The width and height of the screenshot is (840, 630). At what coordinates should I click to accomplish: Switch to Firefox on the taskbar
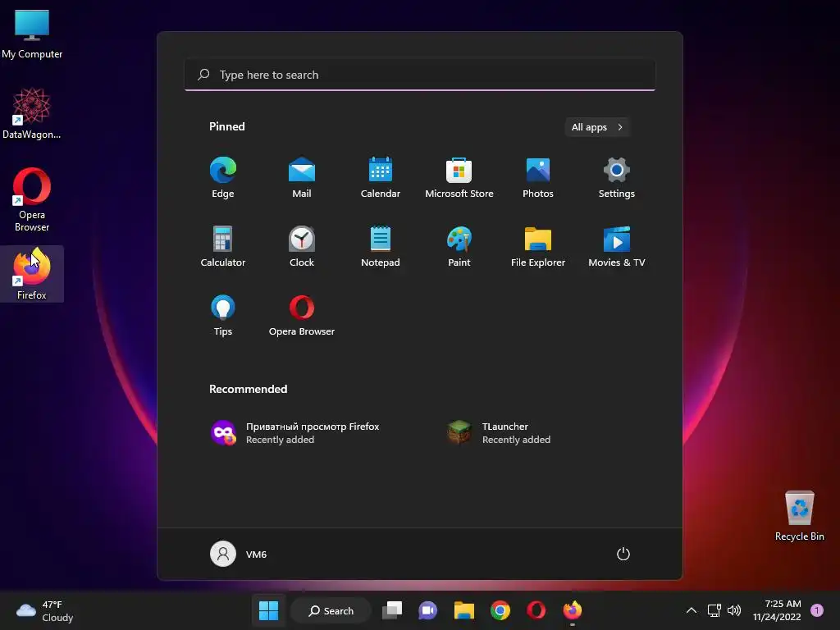click(572, 610)
